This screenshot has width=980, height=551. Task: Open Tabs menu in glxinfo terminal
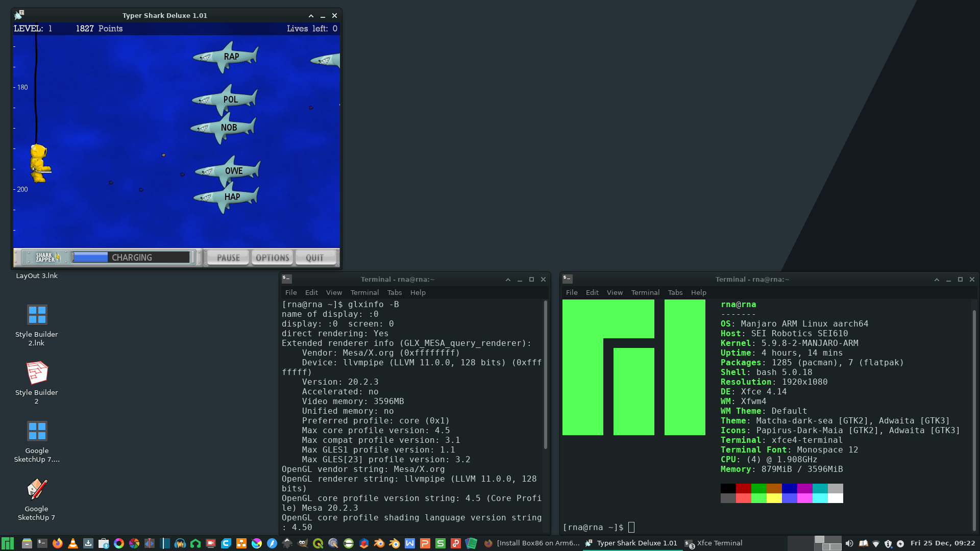[x=395, y=292]
